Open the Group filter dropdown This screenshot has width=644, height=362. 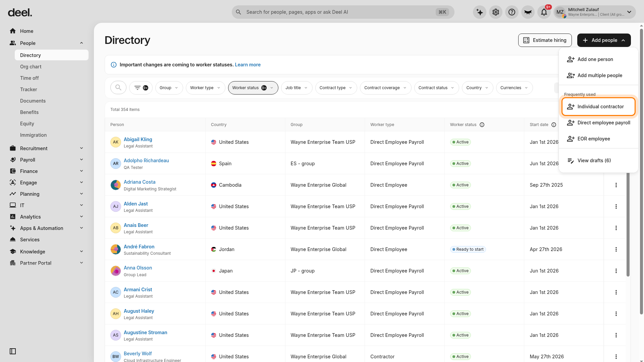tap(169, 88)
